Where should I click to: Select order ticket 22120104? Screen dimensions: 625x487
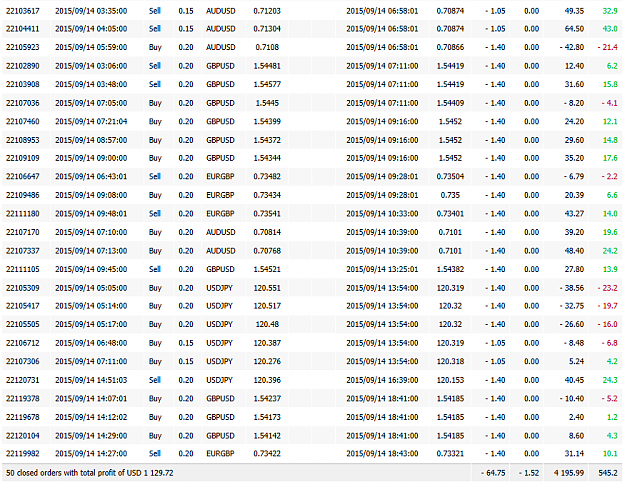pyautogui.click(x=23, y=436)
